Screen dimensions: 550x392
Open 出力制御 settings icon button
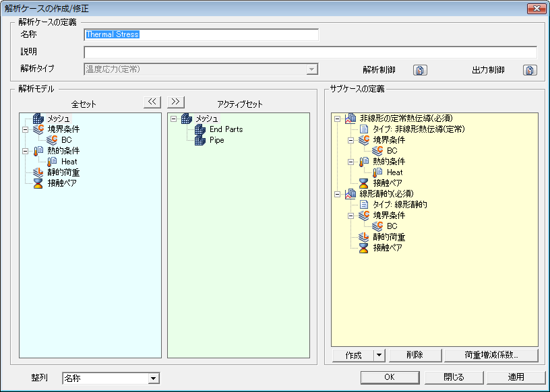[x=530, y=70]
